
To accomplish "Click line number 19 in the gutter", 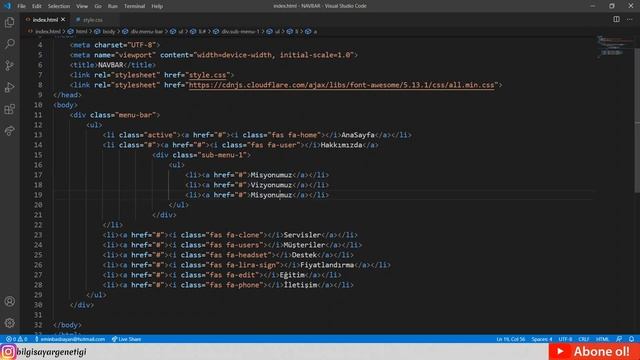I will 38,195.
